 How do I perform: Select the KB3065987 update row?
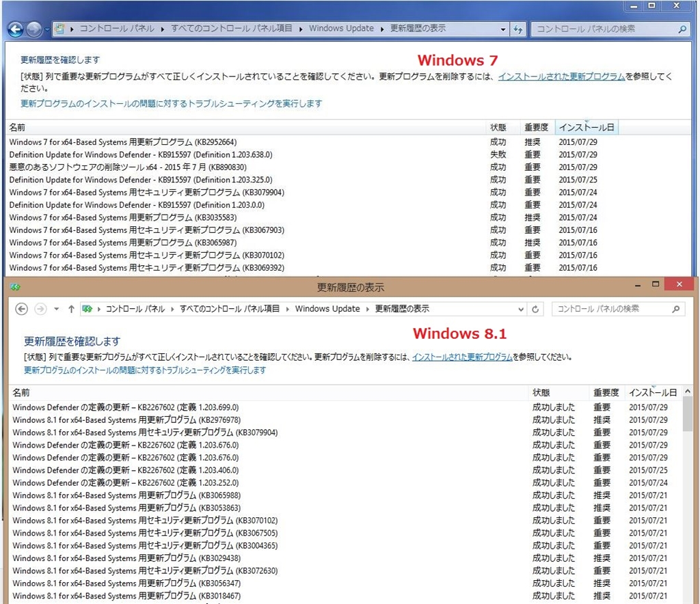[304, 243]
